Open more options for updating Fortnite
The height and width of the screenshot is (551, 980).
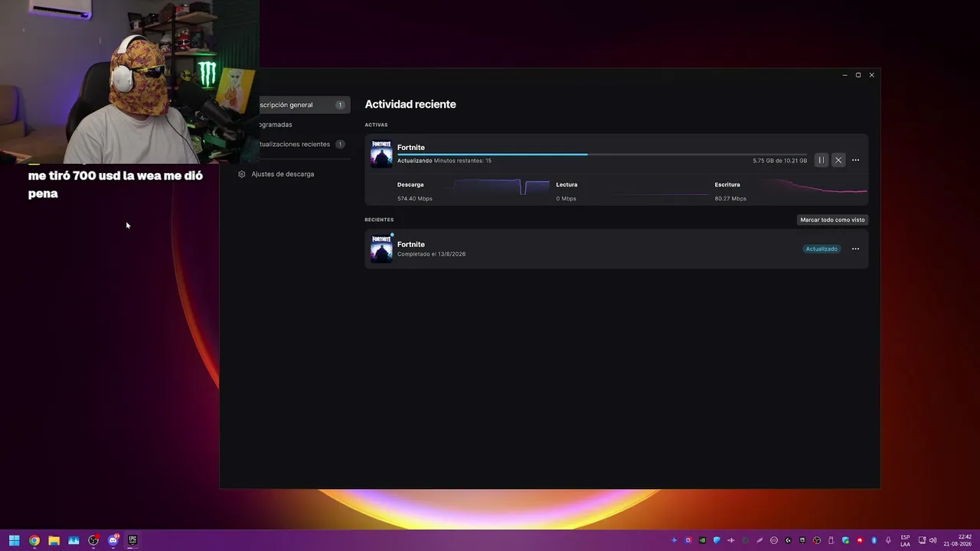(855, 160)
